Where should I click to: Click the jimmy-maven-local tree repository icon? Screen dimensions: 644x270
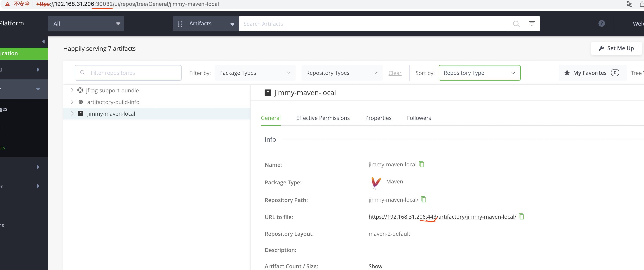[x=80, y=114]
